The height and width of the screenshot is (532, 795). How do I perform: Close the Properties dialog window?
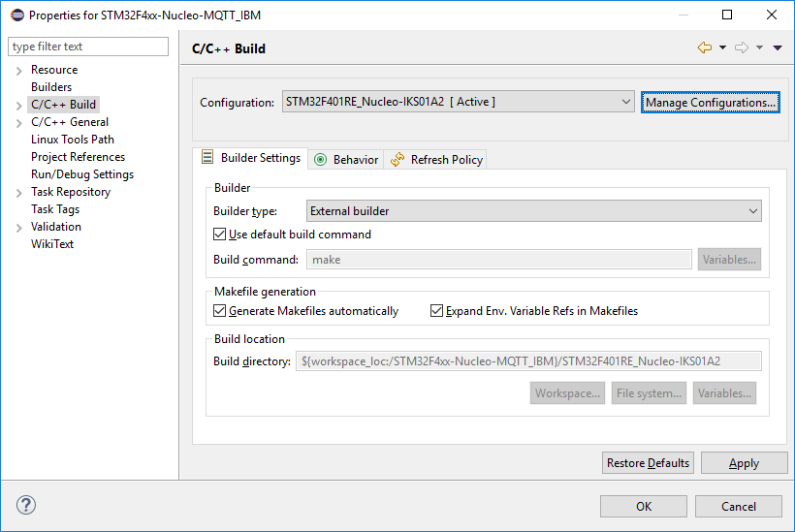[771, 15]
